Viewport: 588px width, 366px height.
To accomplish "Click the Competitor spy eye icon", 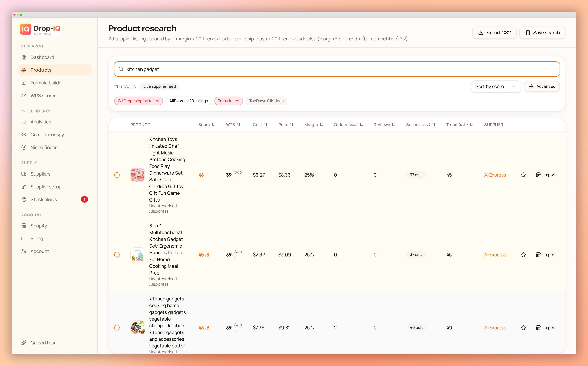I will coord(24,135).
